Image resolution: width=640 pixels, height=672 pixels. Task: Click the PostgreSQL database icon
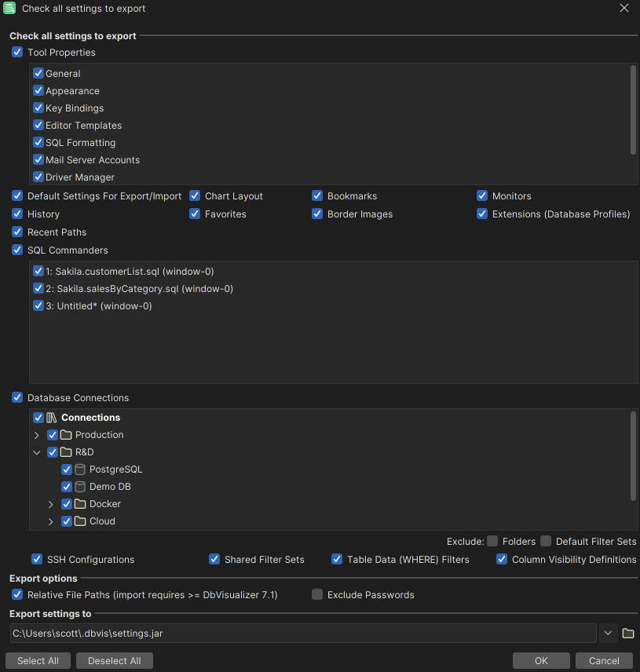pyautogui.click(x=80, y=469)
